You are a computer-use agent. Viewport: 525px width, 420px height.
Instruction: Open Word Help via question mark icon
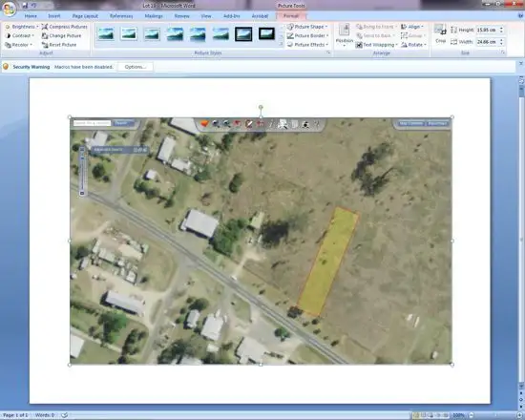click(520, 15)
